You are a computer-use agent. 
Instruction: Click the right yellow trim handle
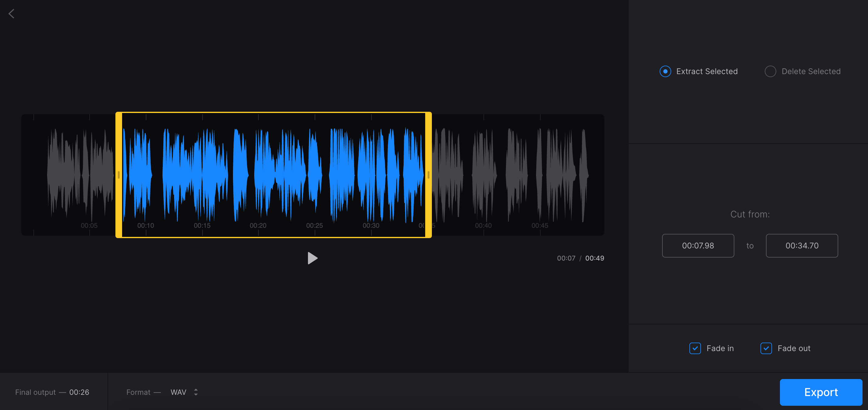point(428,175)
